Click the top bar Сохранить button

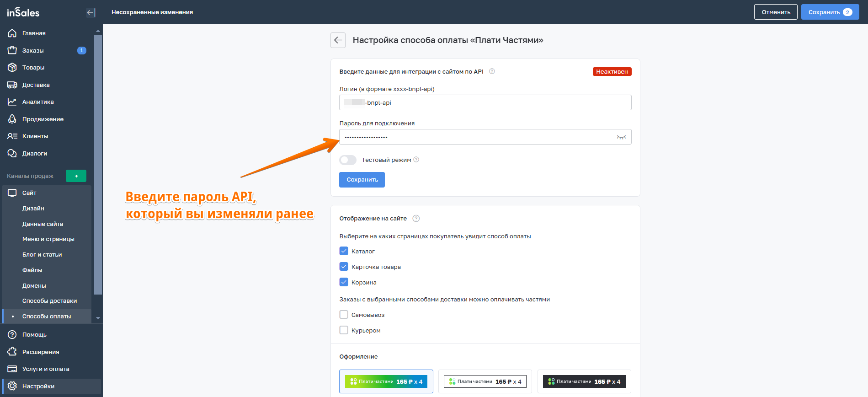pyautogui.click(x=830, y=12)
